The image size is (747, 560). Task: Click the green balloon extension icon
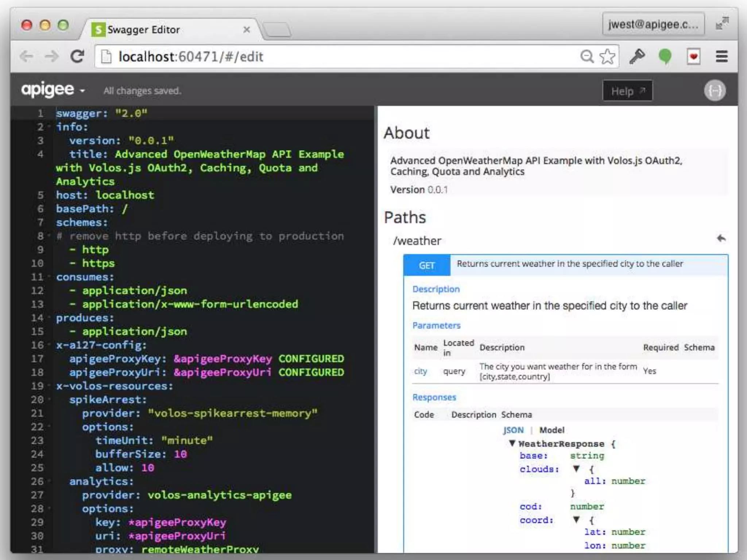pyautogui.click(x=665, y=57)
